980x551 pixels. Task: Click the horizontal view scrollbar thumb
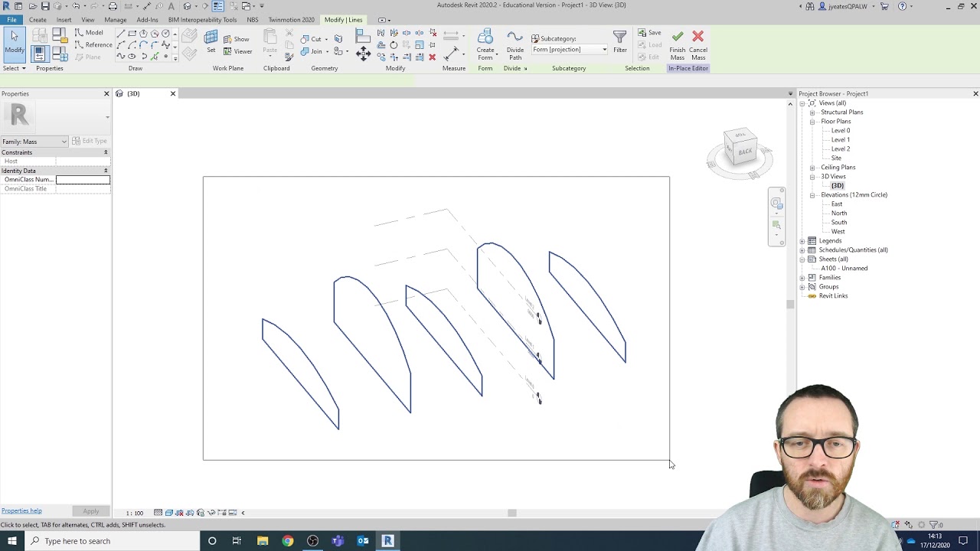point(512,513)
